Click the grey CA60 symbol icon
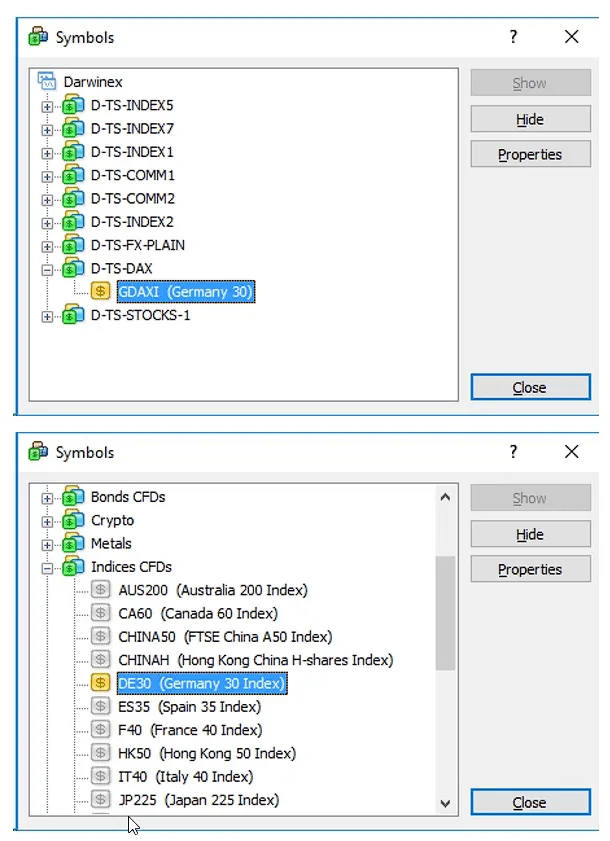 (x=100, y=613)
